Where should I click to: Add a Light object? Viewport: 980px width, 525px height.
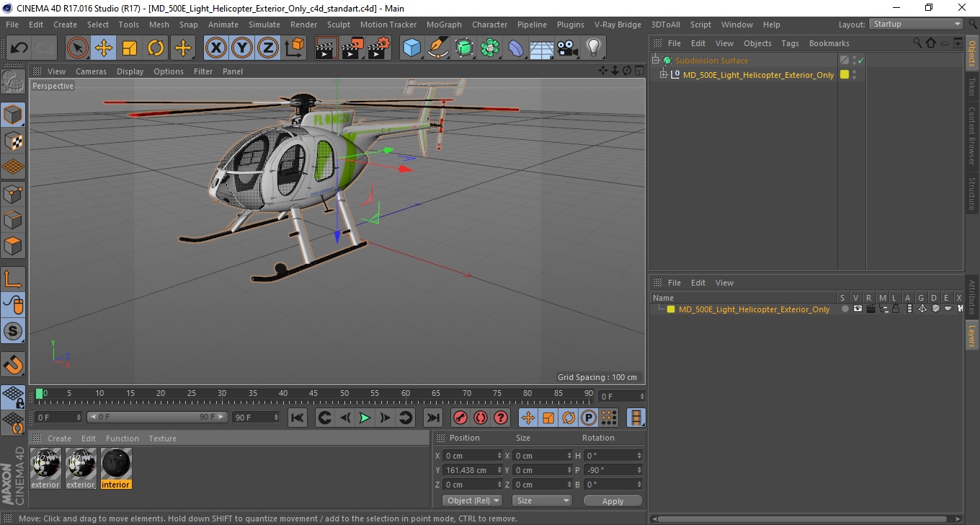(x=593, y=48)
